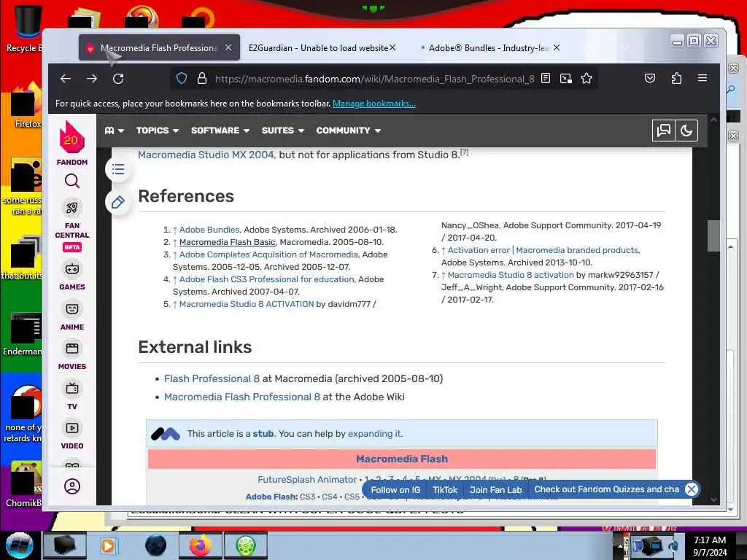747x560 pixels.
Task: Open the Fandom logo home link
Action: click(x=72, y=143)
